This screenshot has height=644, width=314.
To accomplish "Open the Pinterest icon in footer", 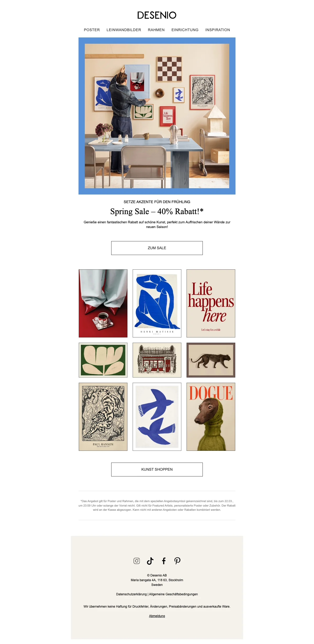I will click(177, 561).
